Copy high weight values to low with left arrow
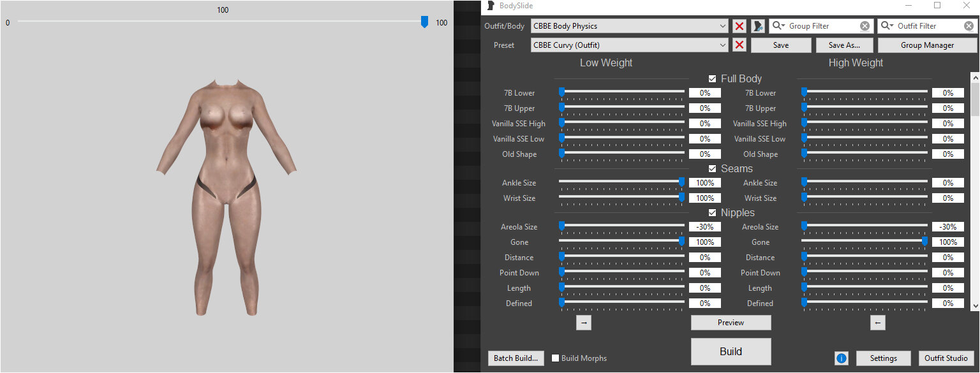 [878, 323]
